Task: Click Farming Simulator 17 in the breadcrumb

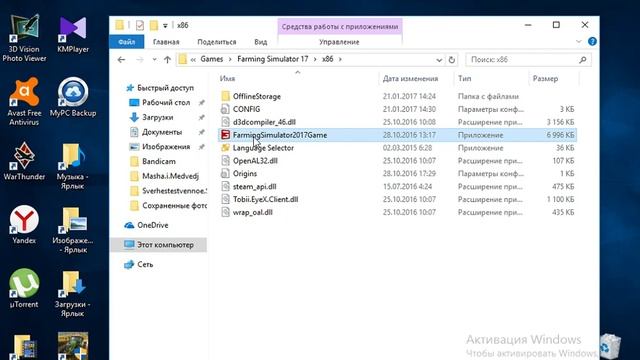Action: (x=273, y=59)
